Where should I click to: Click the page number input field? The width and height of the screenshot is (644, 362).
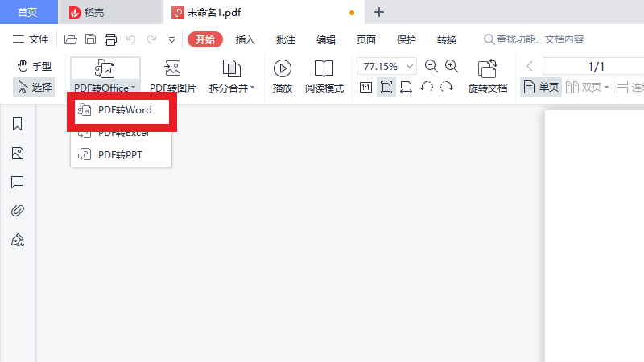click(597, 67)
